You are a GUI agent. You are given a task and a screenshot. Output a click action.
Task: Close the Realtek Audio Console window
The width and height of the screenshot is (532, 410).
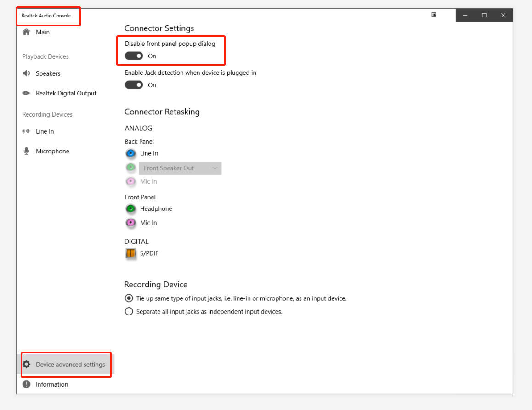503,15
